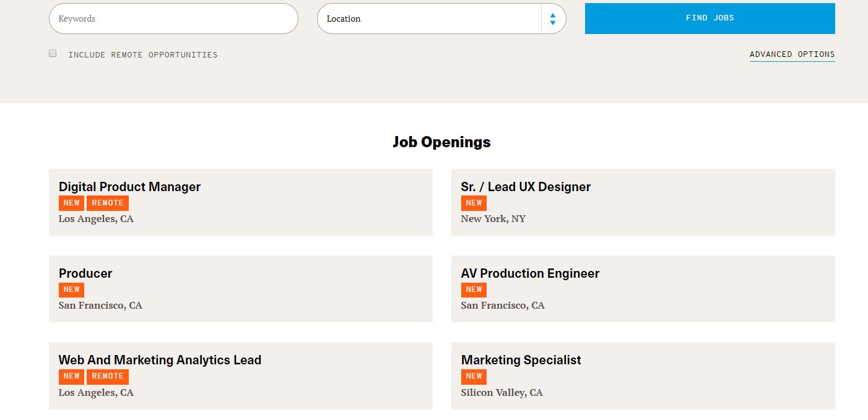The height and width of the screenshot is (420, 868).
Task: Click the Location up-down arrow stepper
Action: tap(553, 19)
